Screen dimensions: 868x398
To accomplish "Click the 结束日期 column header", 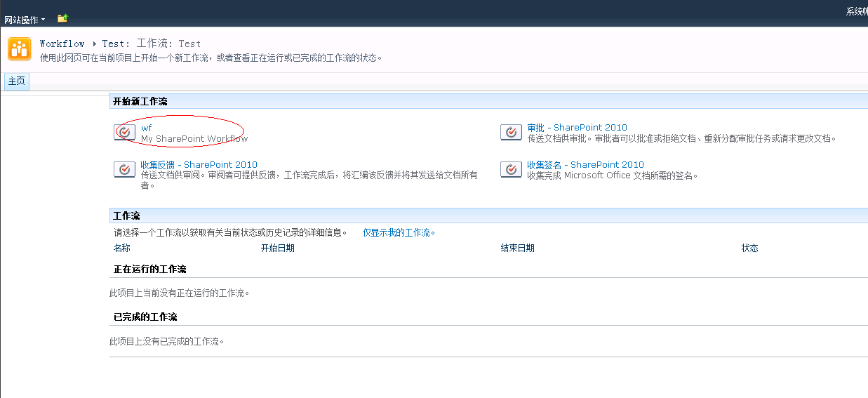I will pos(517,248).
